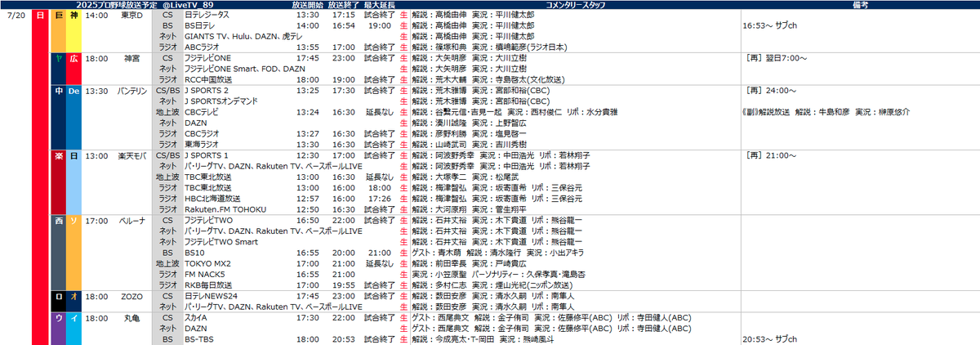
Task: Click the BS10 channel cell
Action: tap(194, 253)
